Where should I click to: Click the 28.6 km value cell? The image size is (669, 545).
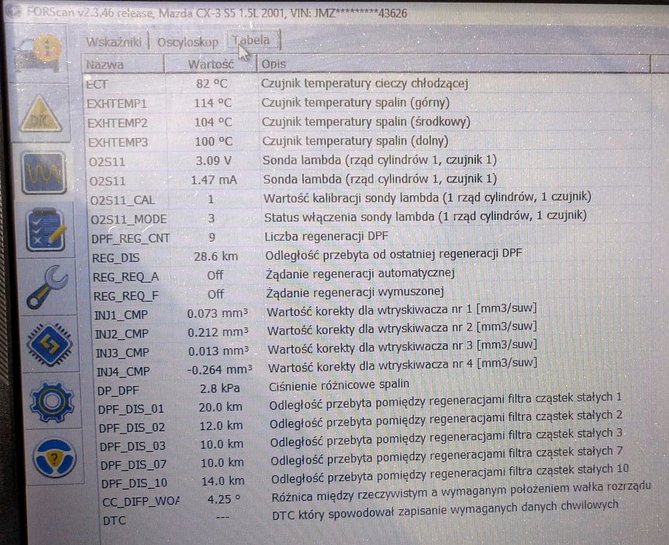[x=216, y=256]
